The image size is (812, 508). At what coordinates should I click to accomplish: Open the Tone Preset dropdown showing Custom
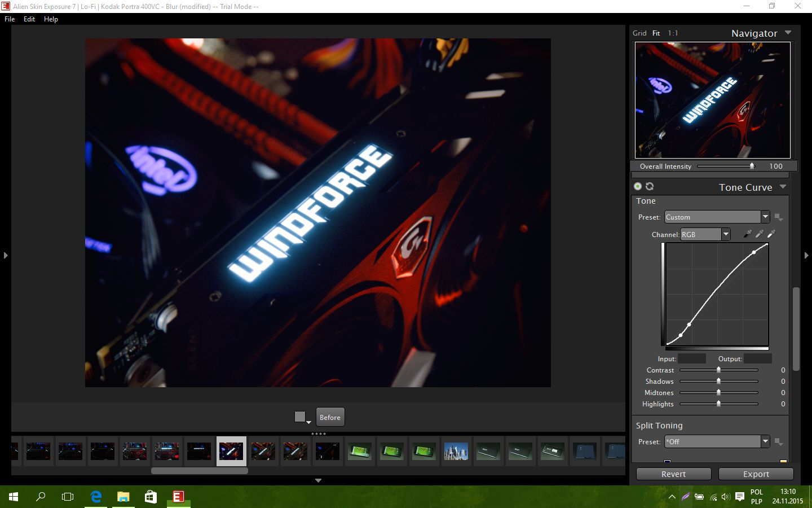[x=717, y=217]
